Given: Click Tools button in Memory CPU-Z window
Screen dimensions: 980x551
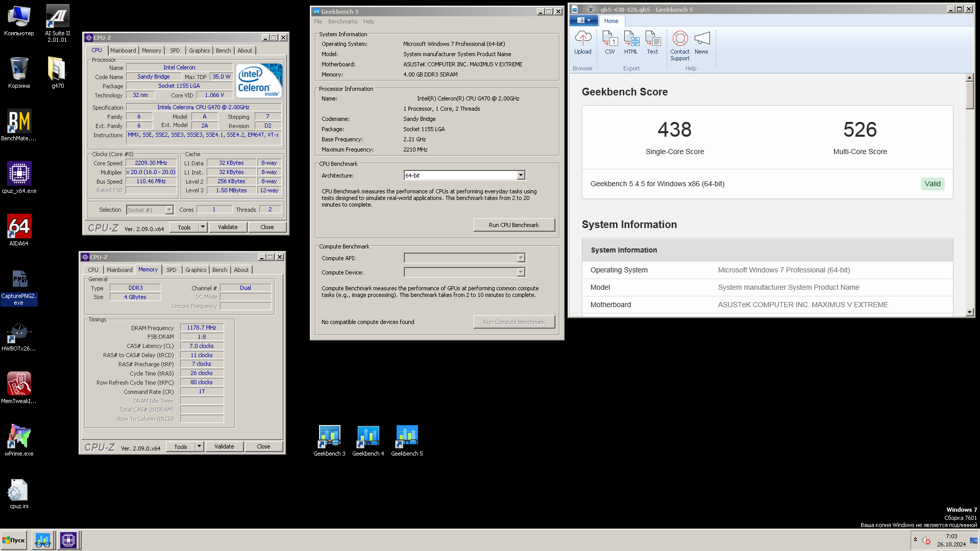Looking at the screenshot, I should [181, 446].
